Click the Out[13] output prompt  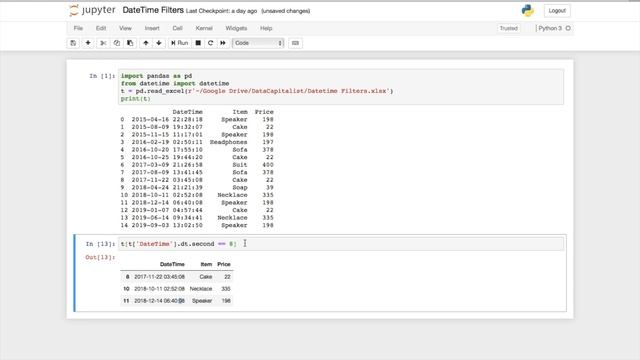(100, 257)
